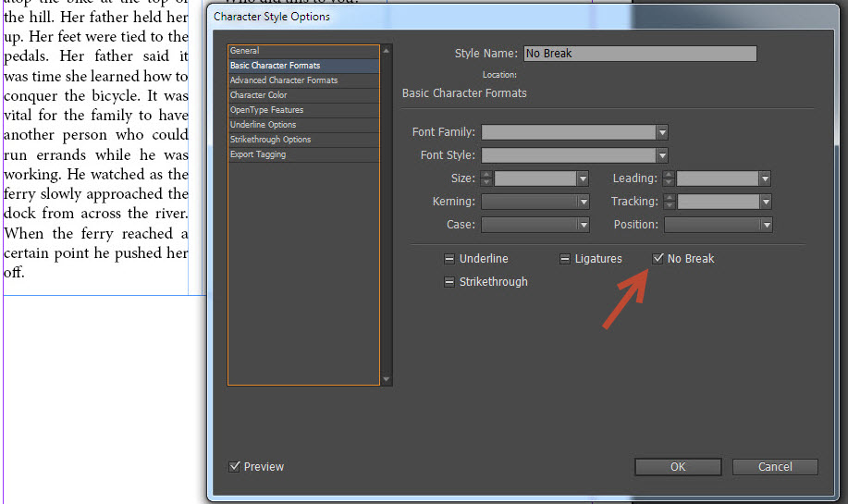The height and width of the screenshot is (504, 848).
Task: Toggle the Ligatures checkbox
Action: pyautogui.click(x=565, y=259)
